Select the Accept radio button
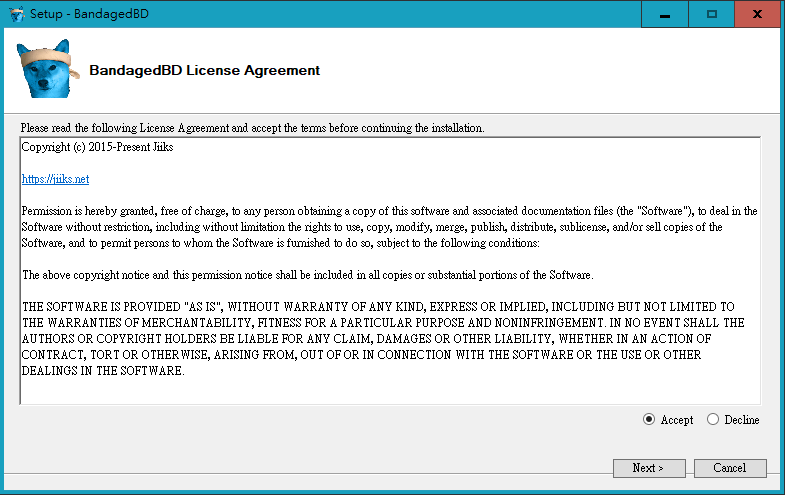Image resolution: width=785 pixels, height=495 pixels. coord(649,420)
